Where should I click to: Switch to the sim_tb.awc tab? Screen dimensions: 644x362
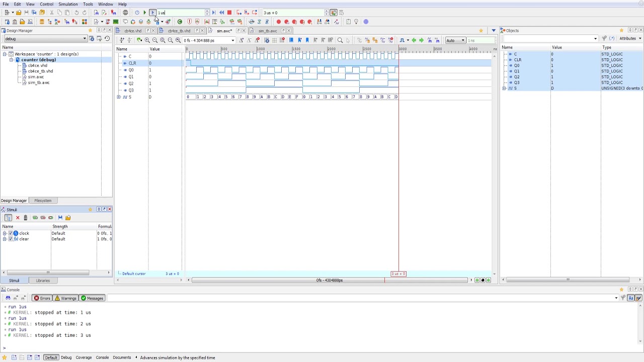[x=268, y=31]
